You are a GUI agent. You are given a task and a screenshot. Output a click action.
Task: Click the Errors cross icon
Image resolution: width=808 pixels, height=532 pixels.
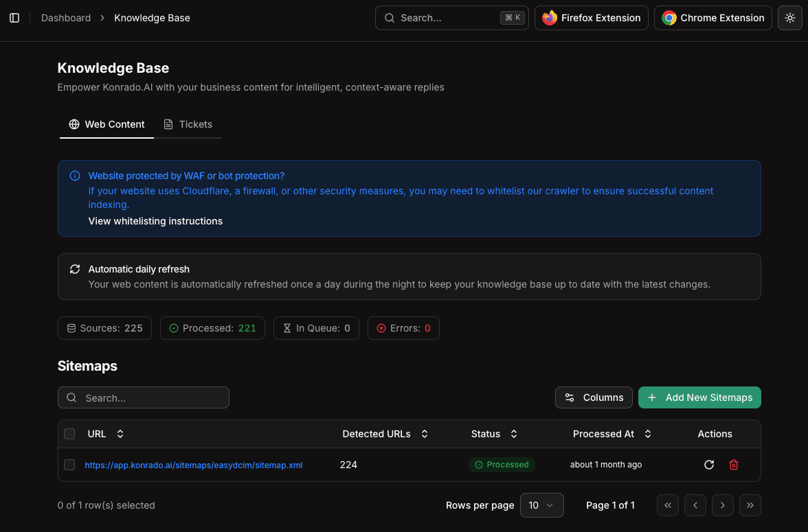click(381, 328)
